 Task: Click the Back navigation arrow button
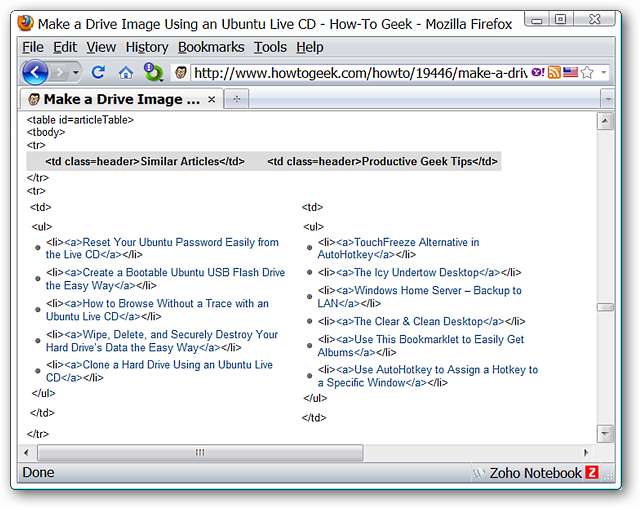click(35, 72)
